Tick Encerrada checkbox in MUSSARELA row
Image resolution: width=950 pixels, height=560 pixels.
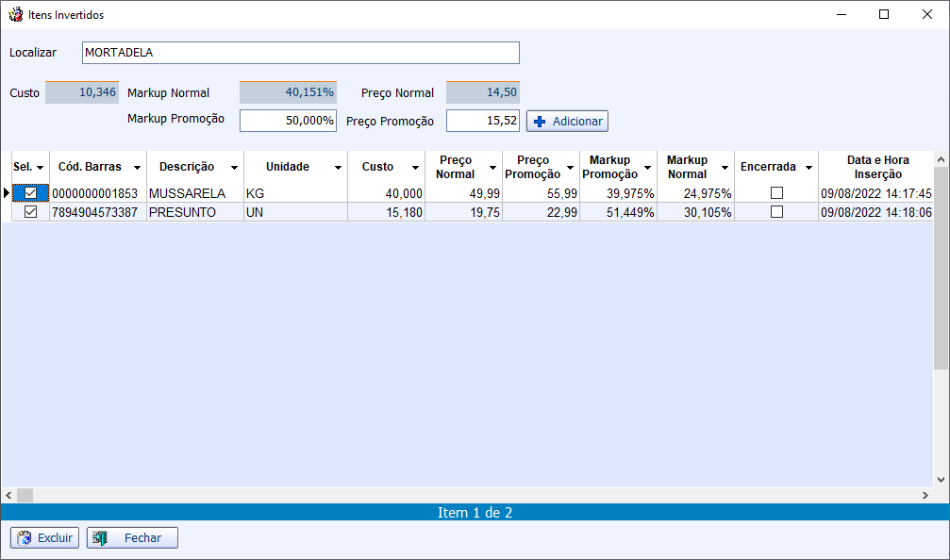click(x=776, y=193)
